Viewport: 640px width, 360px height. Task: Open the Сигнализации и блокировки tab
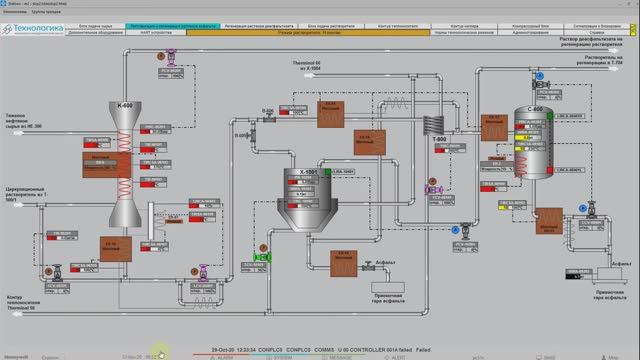pyautogui.click(x=597, y=26)
